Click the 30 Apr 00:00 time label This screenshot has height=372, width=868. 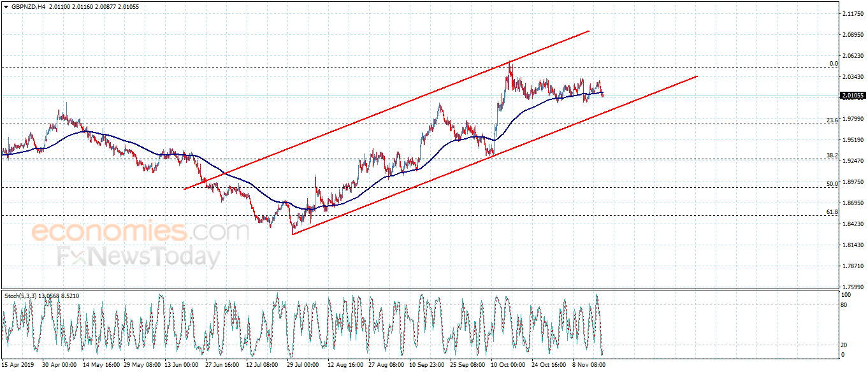click(60, 366)
